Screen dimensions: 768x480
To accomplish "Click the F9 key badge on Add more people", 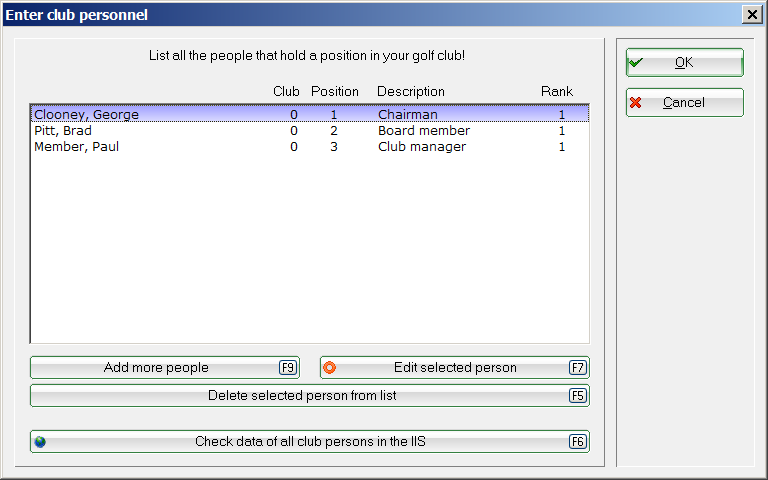I will click(288, 367).
